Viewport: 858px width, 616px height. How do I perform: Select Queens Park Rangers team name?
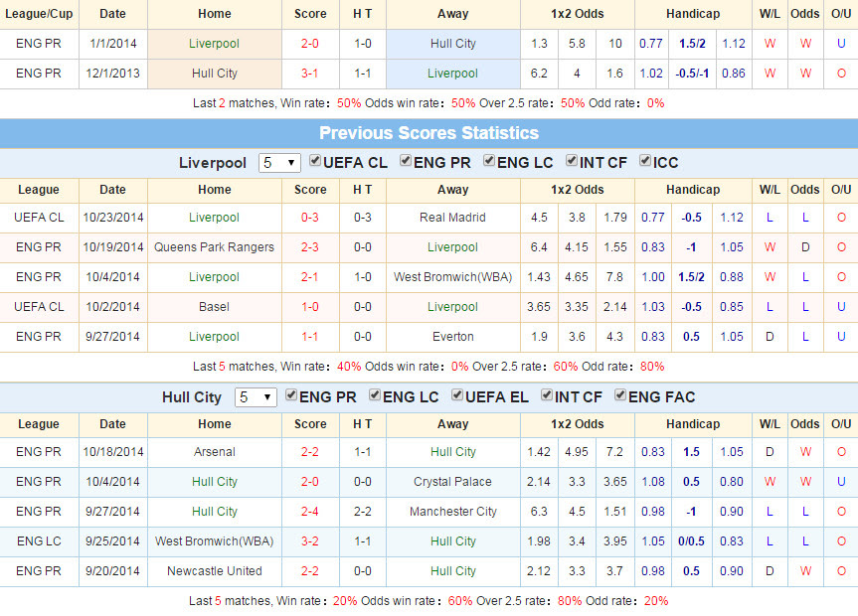(214, 247)
